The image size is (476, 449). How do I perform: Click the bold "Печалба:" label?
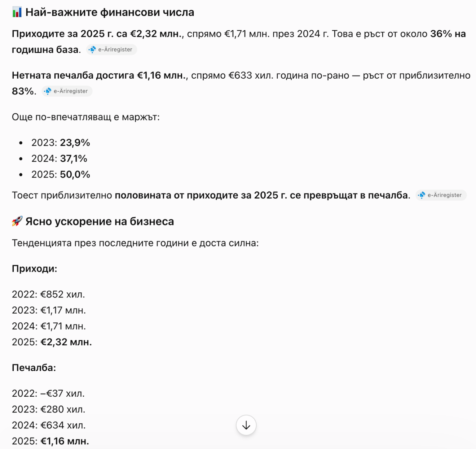coord(34,367)
